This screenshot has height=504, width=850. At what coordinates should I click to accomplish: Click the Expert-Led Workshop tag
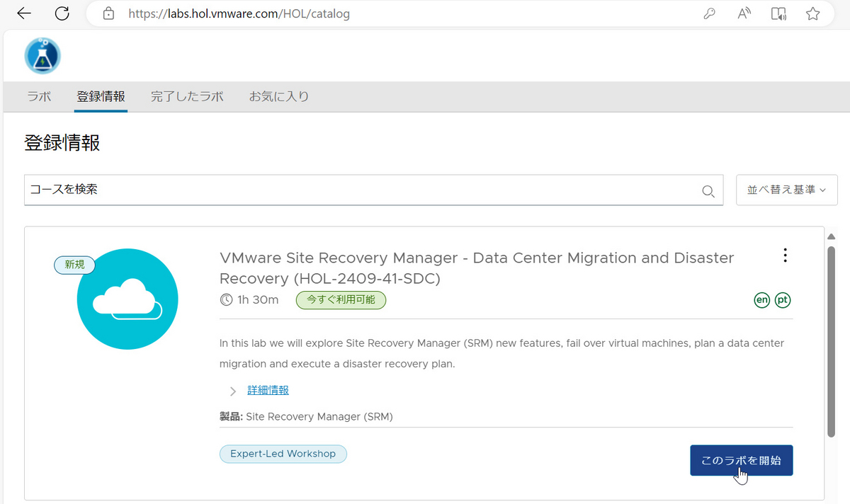(x=283, y=454)
